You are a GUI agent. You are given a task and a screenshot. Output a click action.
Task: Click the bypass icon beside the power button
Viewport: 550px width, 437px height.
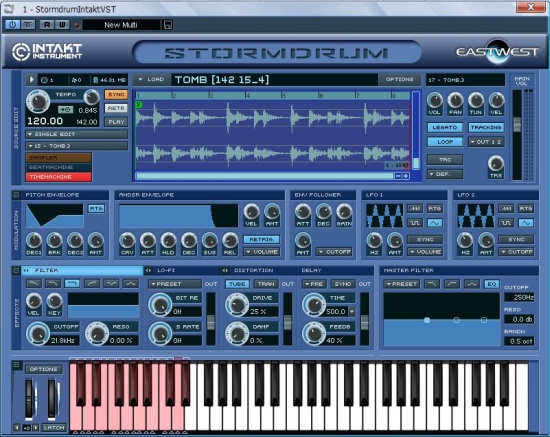pos(28,25)
